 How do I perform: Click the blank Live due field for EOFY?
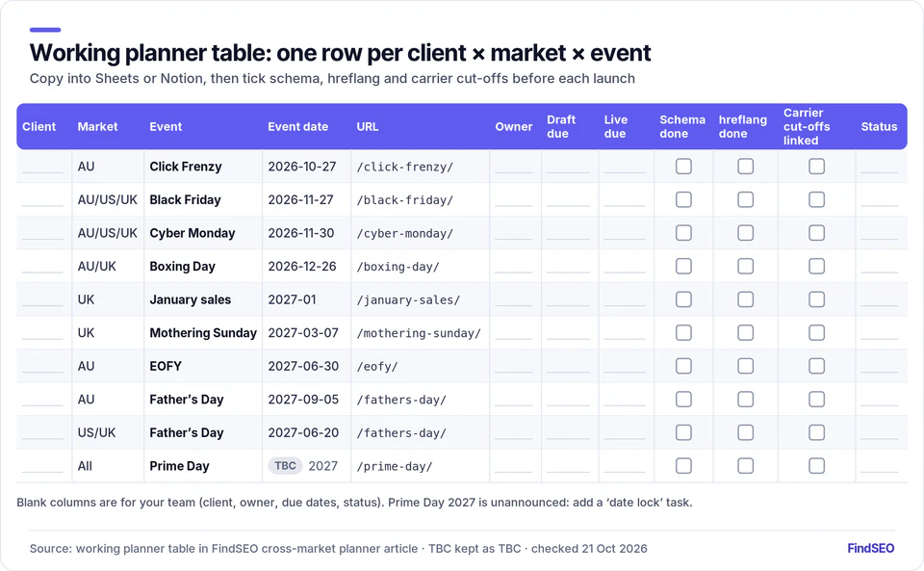click(x=624, y=367)
